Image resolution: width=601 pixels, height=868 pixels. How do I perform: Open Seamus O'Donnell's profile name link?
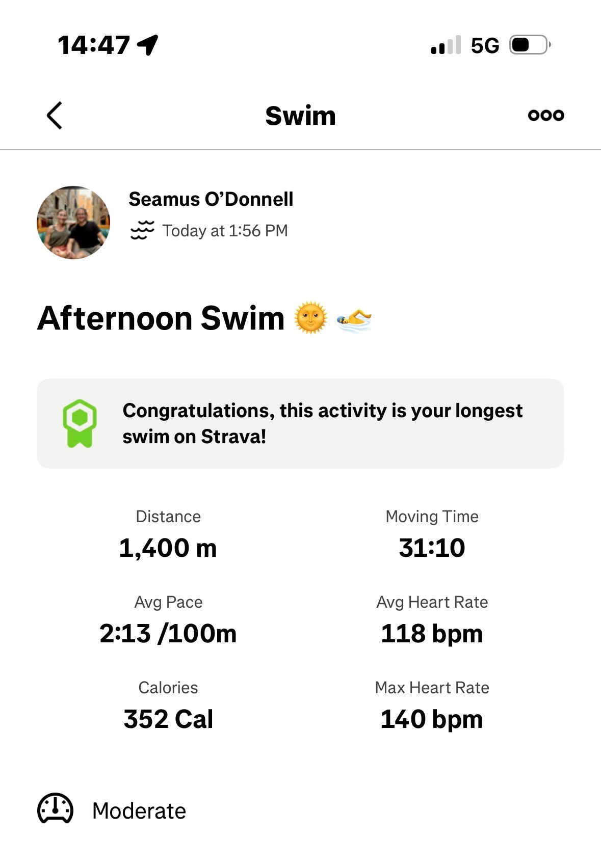(x=211, y=199)
